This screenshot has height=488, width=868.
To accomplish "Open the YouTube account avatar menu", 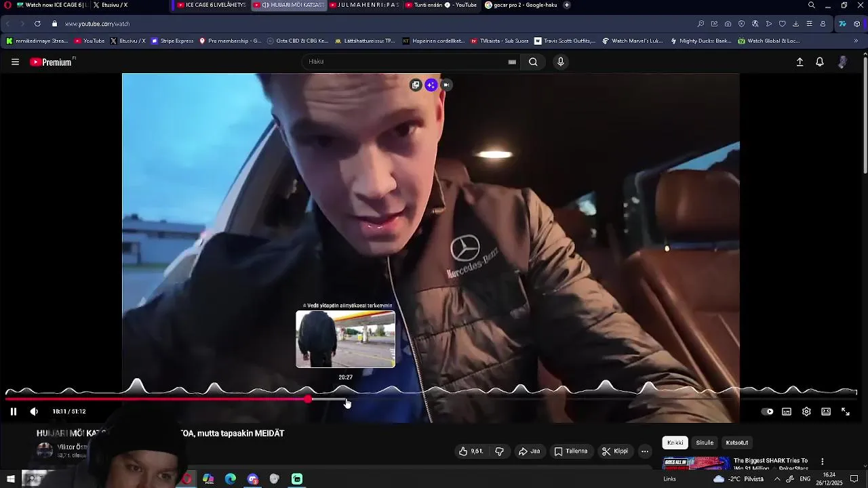I will tap(843, 62).
